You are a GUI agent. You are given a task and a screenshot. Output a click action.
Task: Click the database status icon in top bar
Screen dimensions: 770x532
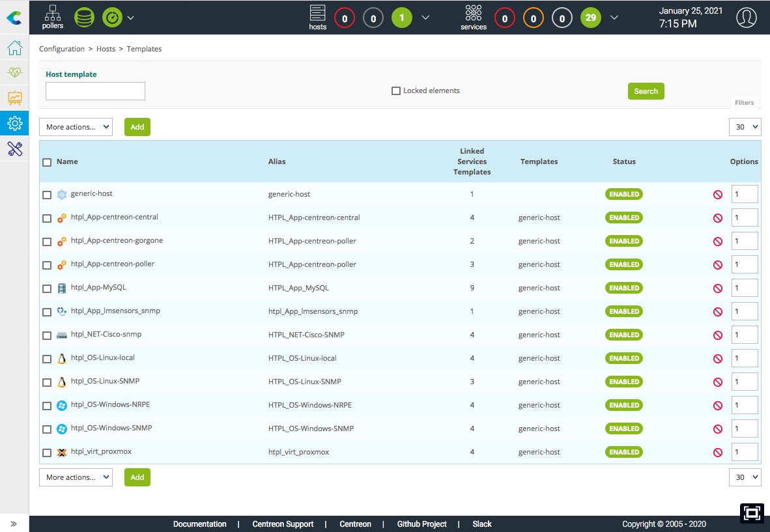pyautogui.click(x=83, y=18)
